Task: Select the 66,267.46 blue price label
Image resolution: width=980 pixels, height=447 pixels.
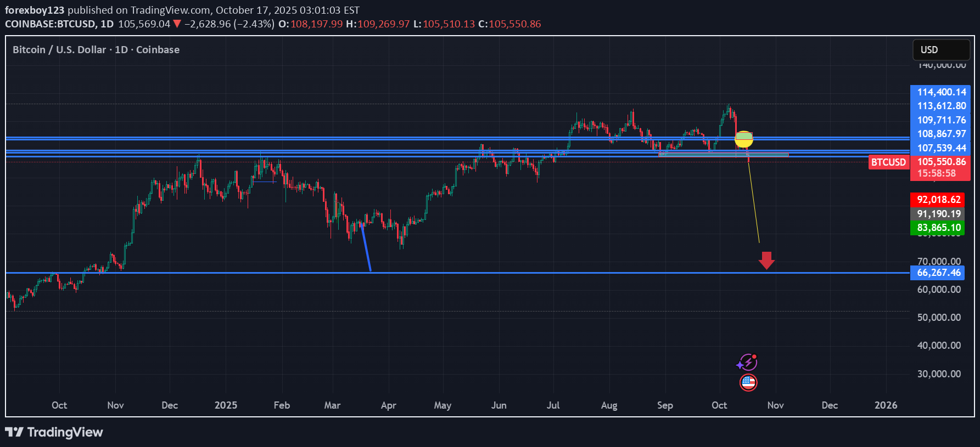Action: 939,273
